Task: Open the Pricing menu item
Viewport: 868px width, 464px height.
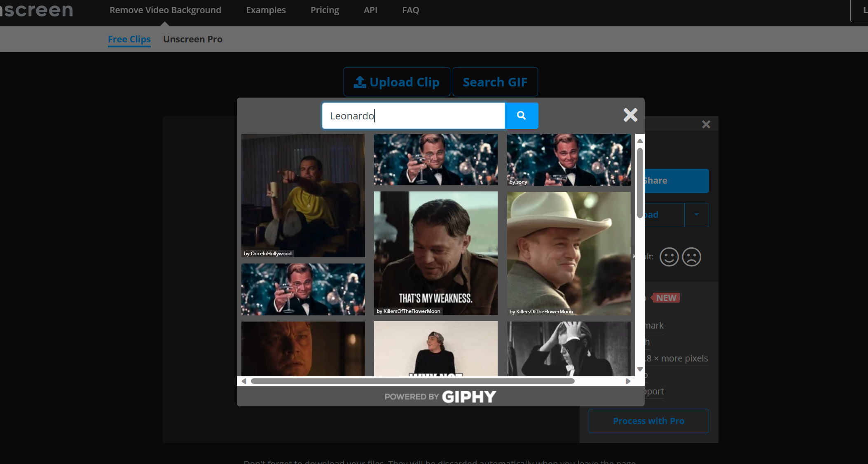Action: [x=325, y=10]
